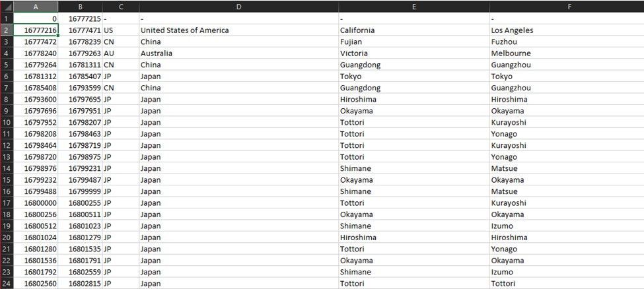Click cell with value 16801535
Image resolution: width=644 pixels, height=289 pixels.
click(80, 248)
